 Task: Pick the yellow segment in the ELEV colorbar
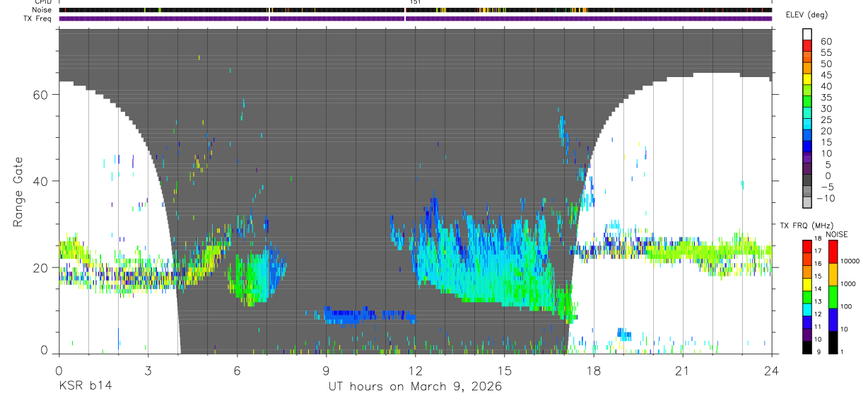point(807,79)
